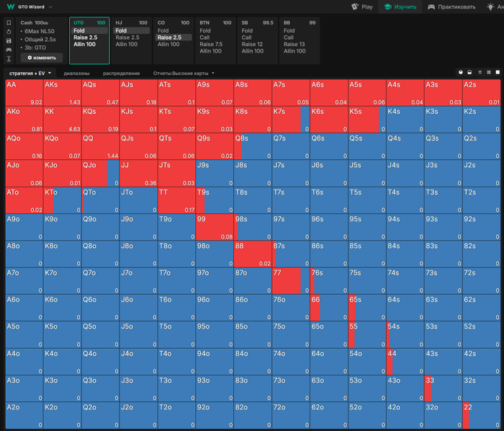Click the bookmark icon in the left sidebar
This screenshot has height=431, width=504.
pyautogui.click(x=9, y=23)
